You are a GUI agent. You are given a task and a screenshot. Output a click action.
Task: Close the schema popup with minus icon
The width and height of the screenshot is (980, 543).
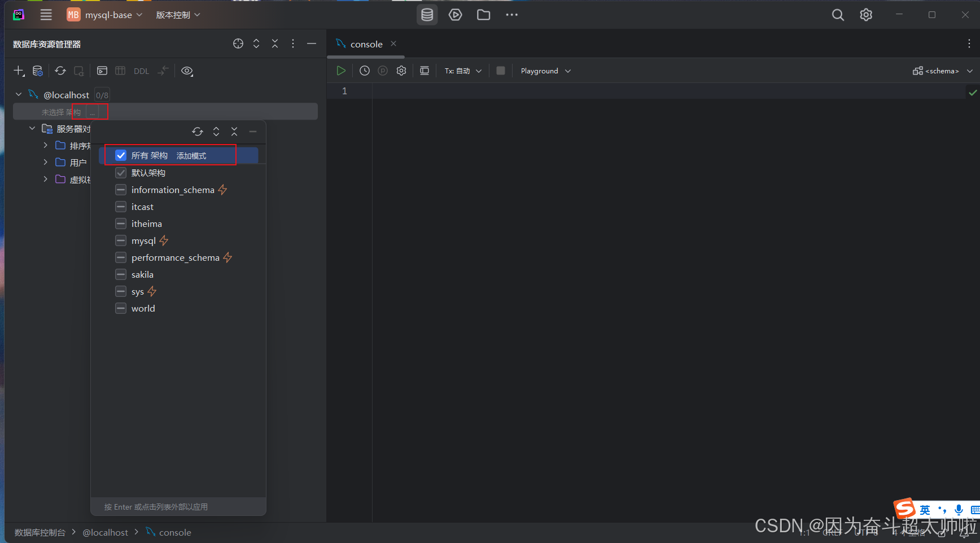253,132
